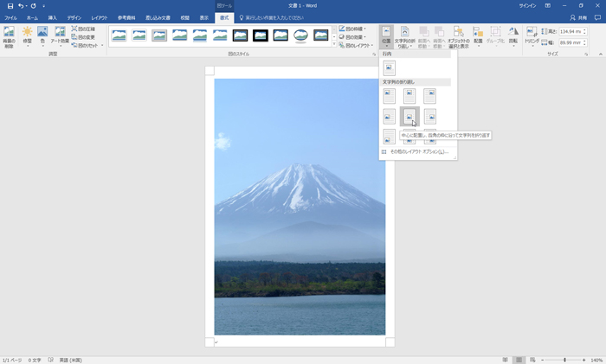This screenshot has width=606, height=364.
Task: Open More Layout Options (その他のレイアウト オプション)
Action: tap(418, 152)
